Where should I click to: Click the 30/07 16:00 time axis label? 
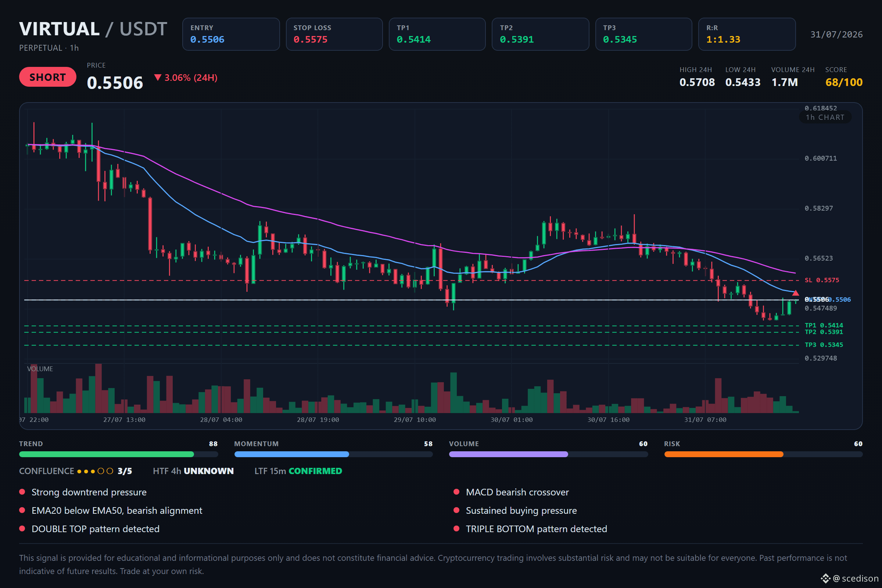(608, 420)
